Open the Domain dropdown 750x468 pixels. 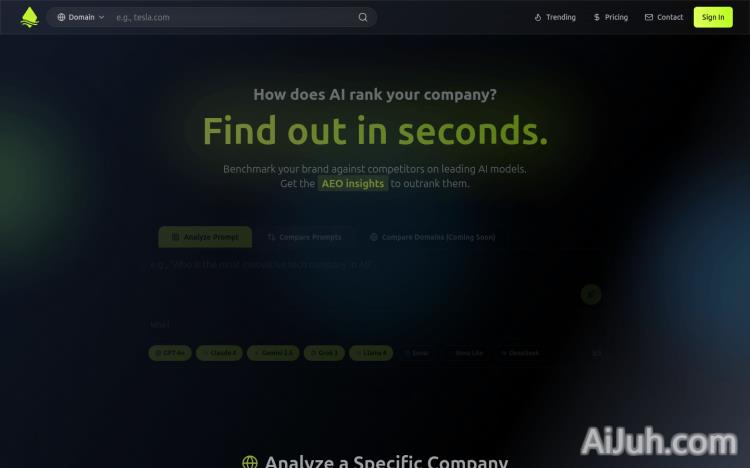pyautogui.click(x=81, y=17)
